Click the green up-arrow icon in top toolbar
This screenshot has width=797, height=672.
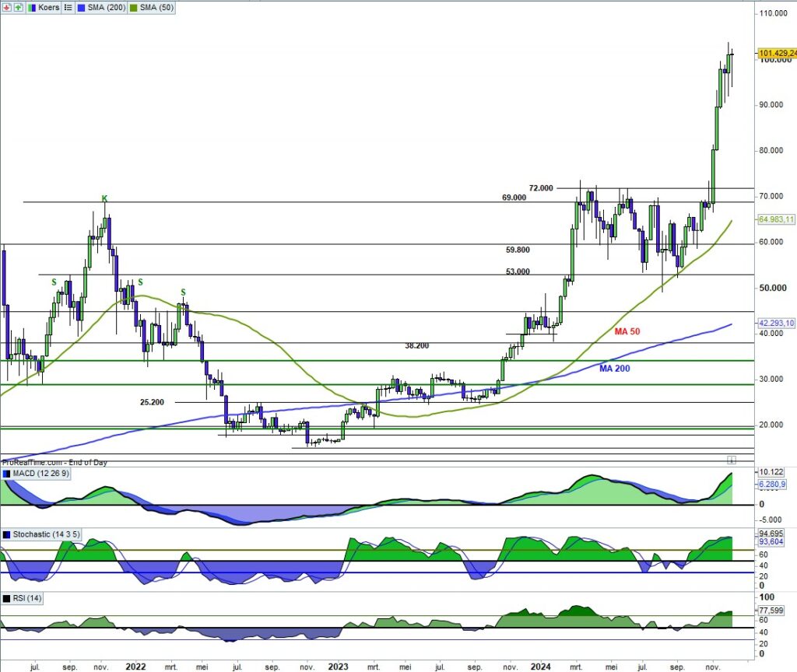pyautogui.click(x=18, y=7)
